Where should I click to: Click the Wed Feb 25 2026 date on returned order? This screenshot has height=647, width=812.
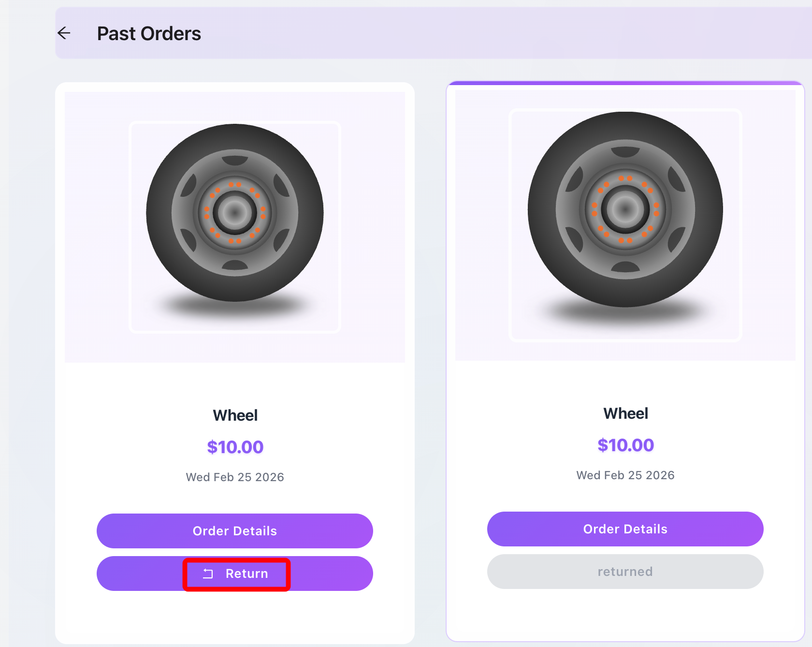[x=625, y=475]
